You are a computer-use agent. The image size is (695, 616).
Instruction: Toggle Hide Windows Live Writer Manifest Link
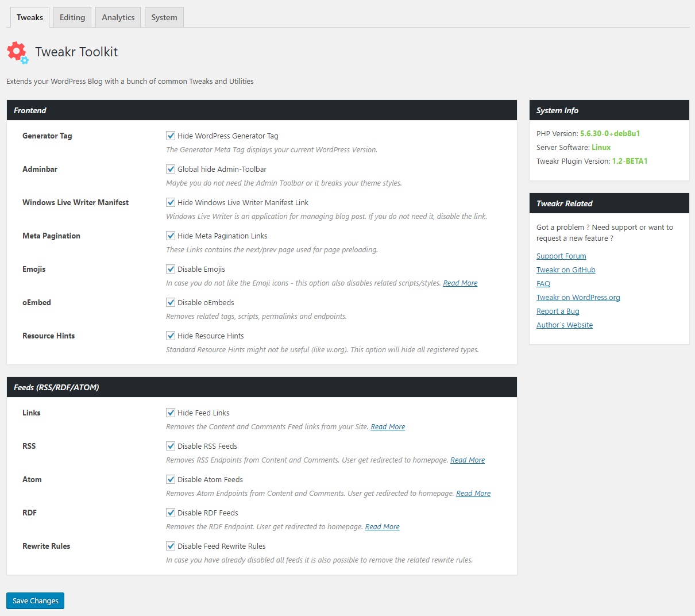(171, 202)
